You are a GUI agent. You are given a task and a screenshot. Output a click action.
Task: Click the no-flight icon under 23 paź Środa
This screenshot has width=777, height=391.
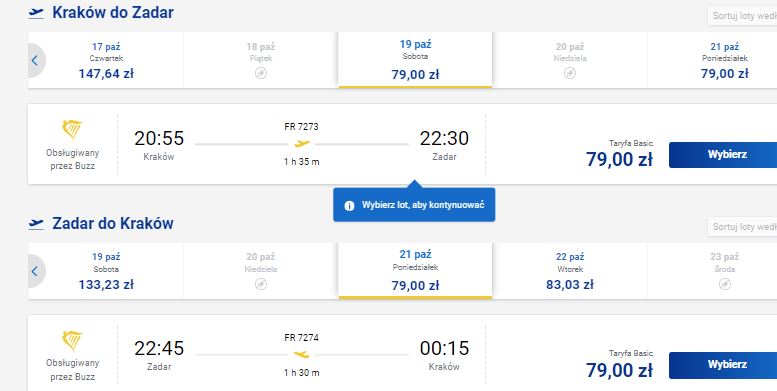tap(724, 284)
